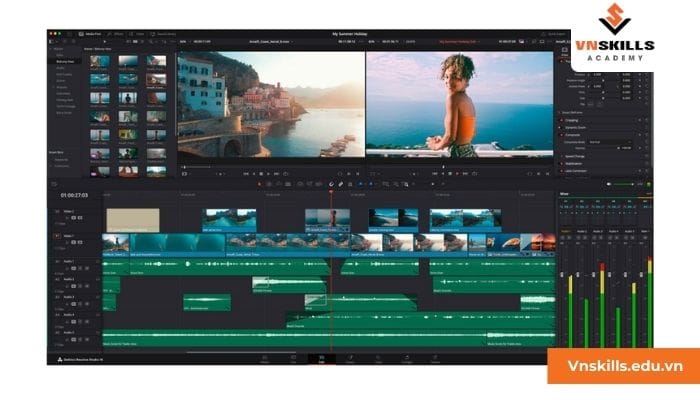Select the highlighted Balcony View bin
The height and width of the screenshot is (400, 700).
coord(65,62)
